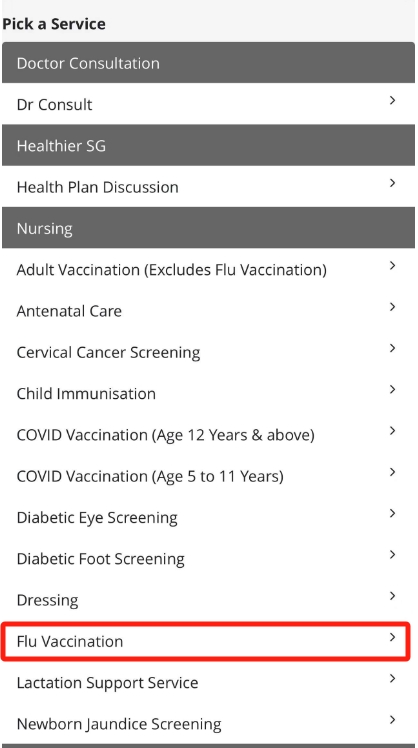This screenshot has width=418, height=748.
Task: Click the chevron arrow beside Dr Consult
Action: click(x=392, y=100)
